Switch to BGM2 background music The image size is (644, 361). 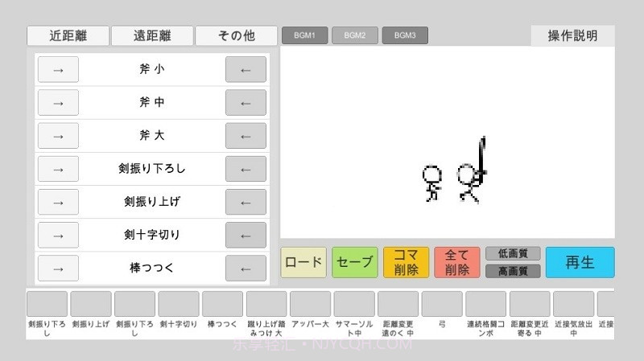click(x=354, y=35)
